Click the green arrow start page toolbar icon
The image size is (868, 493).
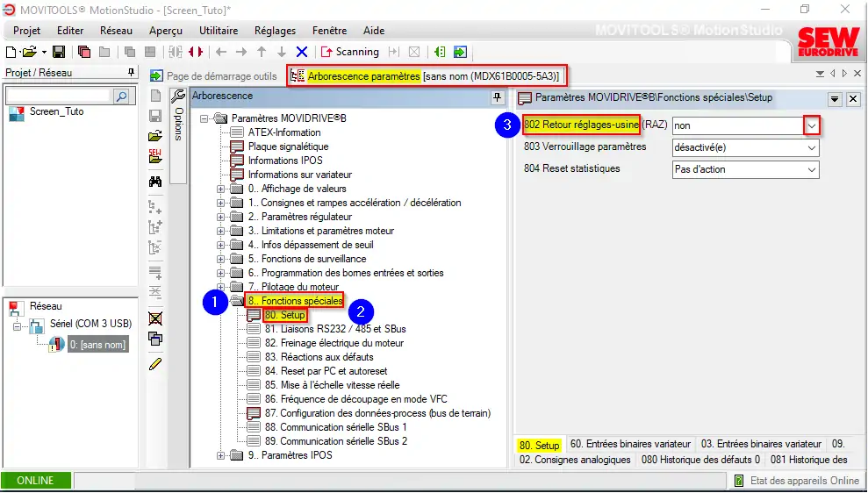[x=460, y=52]
